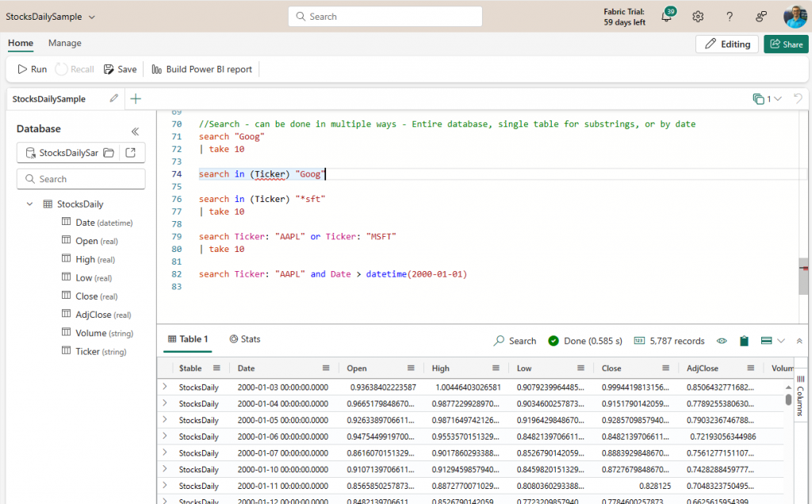The height and width of the screenshot is (504, 812).
Task: Toggle the results eye visibility icon
Action: click(x=722, y=341)
